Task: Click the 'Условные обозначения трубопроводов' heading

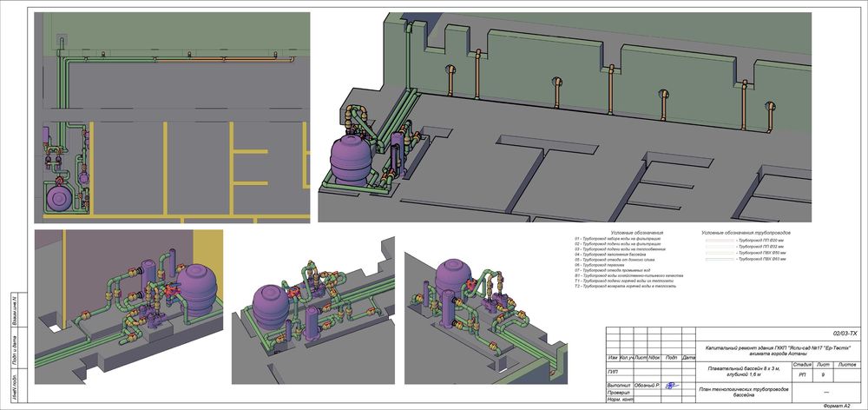Action: point(746,233)
